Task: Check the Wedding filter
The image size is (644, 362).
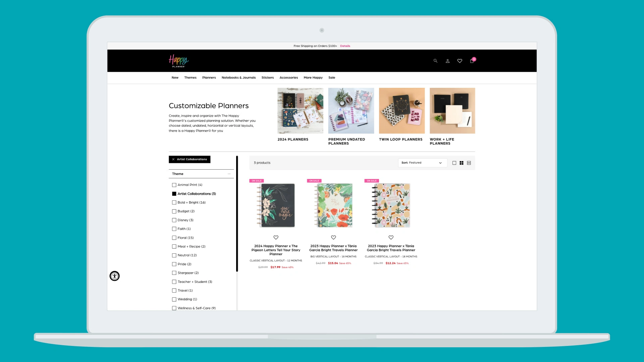Action: click(x=174, y=299)
